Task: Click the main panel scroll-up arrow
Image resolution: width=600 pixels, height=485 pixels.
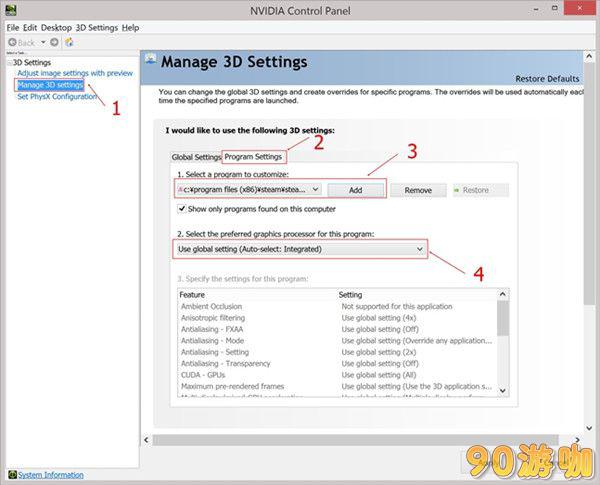Action: 589,56
